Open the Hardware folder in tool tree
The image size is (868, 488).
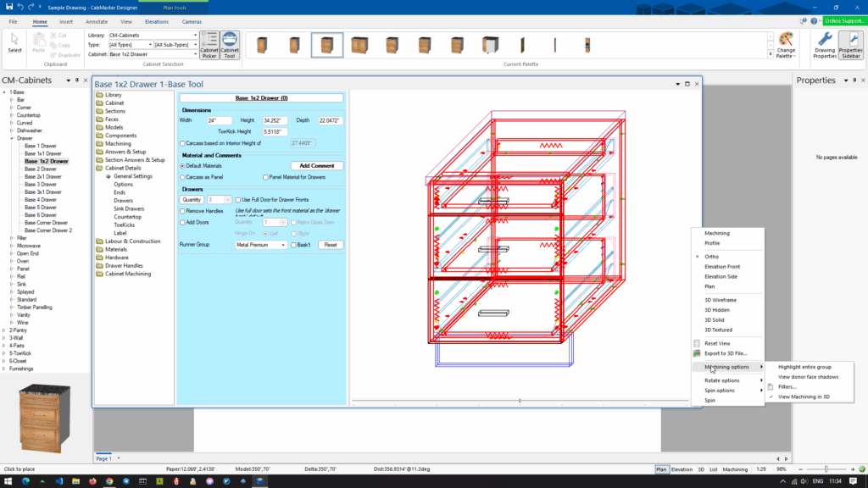point(116,258)
